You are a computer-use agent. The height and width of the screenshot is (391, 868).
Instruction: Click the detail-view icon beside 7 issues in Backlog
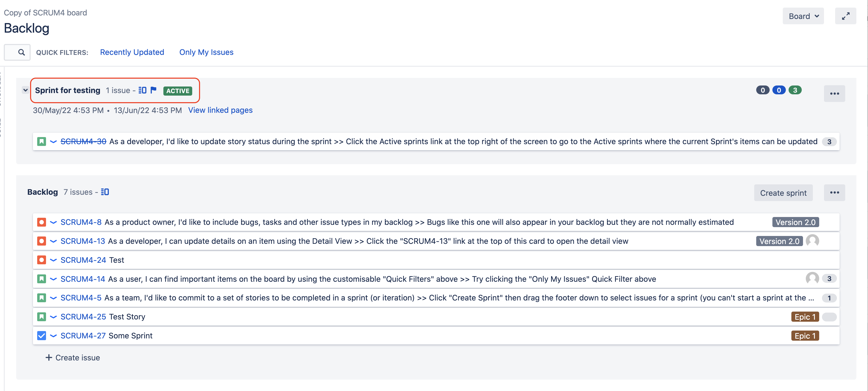105,192
